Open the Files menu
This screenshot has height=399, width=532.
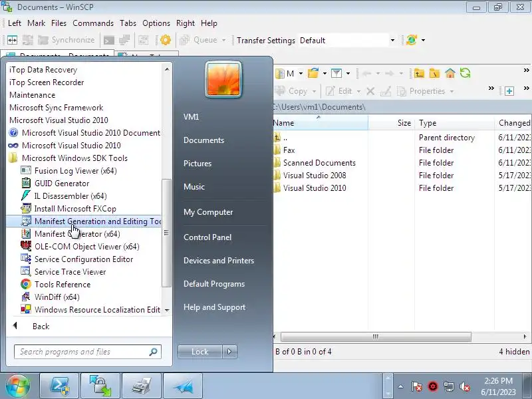click(x=59, y=23)
